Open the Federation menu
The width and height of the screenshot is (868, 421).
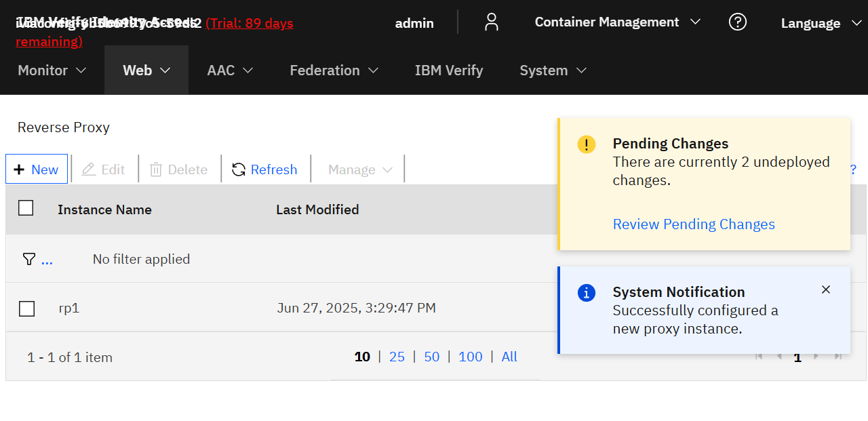tap(334, 71)
